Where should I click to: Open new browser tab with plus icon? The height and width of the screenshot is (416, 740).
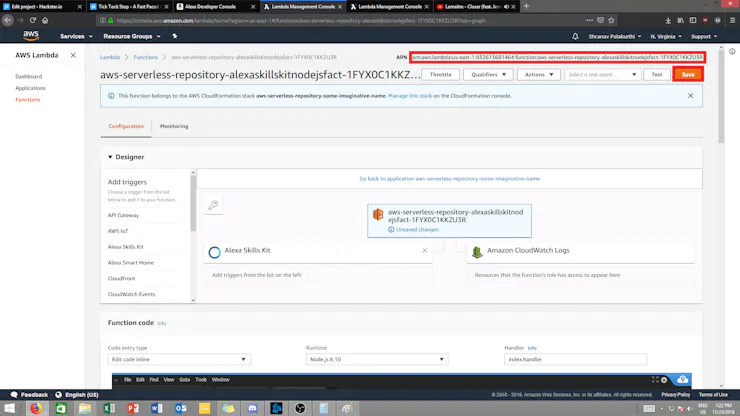526,7
